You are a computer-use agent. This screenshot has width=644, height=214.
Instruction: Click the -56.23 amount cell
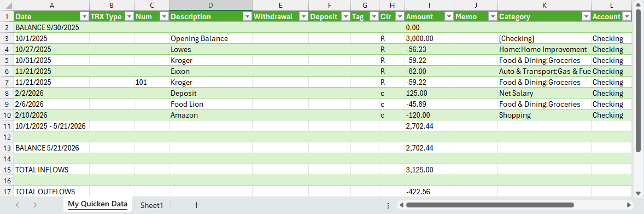[429, 49]
